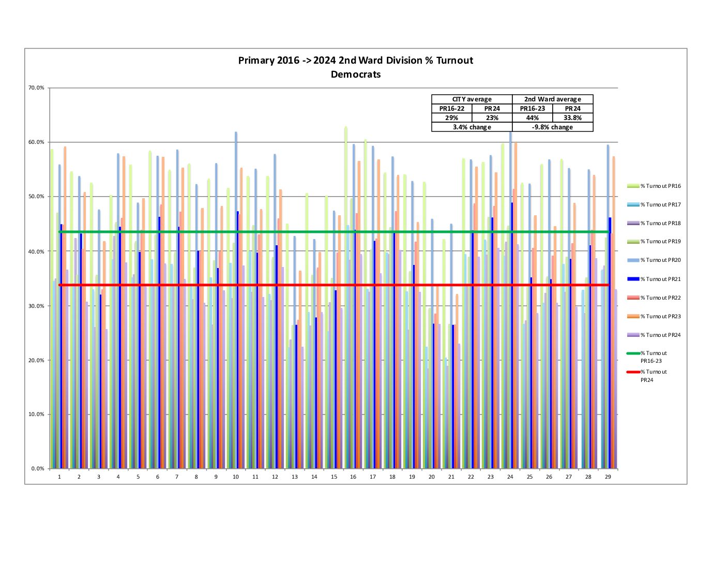Click division 20 on the x-axis
The image size is (728, 563).
432,477
